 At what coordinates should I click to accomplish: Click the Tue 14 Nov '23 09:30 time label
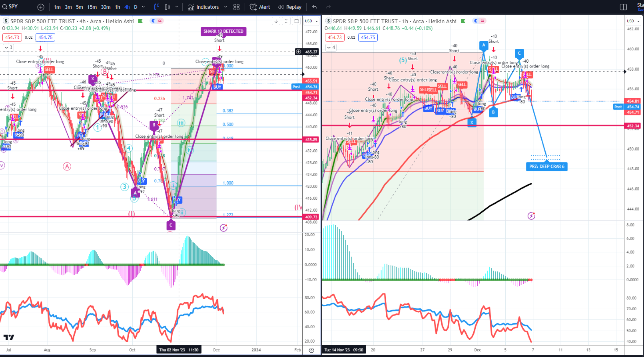pyautogui.click(x=344, y=350)
